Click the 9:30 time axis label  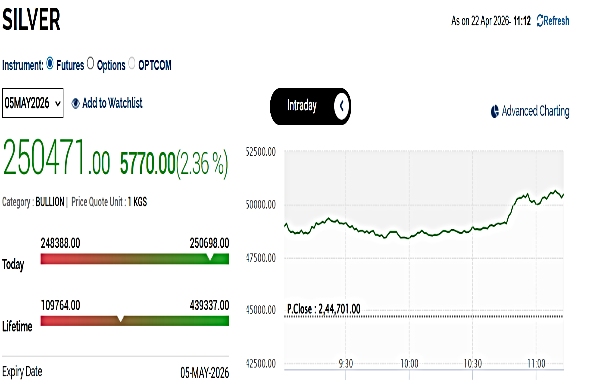pos(346,364)
